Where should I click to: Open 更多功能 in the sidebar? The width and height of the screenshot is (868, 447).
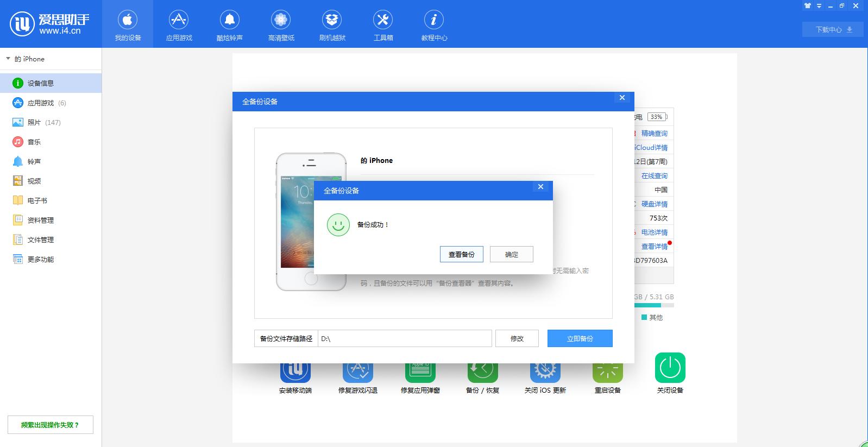point(40,259)
